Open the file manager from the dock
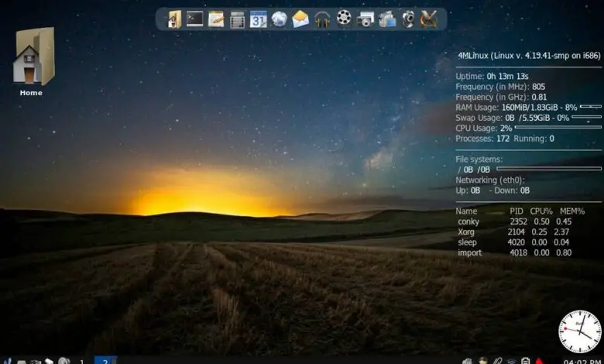604x364 pixels. pos(174,19)
